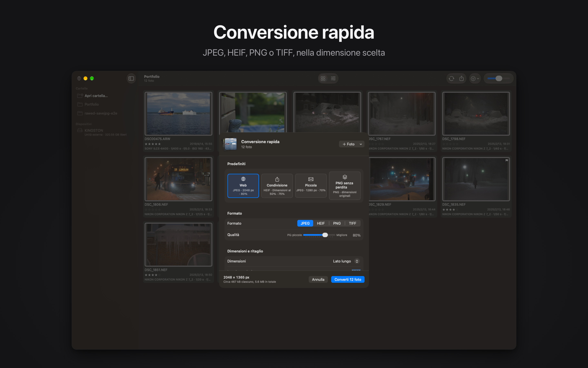The image size is (588, 368).
Task: Select the DSC_1835.NEF thumbnail
Action: (x=476, y=179)
